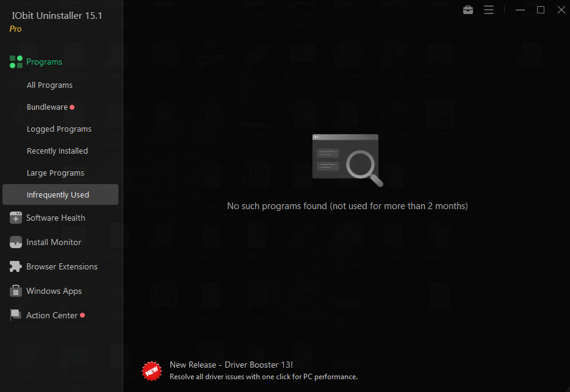570x392 pixels.
Task: Click the Windows Apps store icon
Action: point(16,291)
